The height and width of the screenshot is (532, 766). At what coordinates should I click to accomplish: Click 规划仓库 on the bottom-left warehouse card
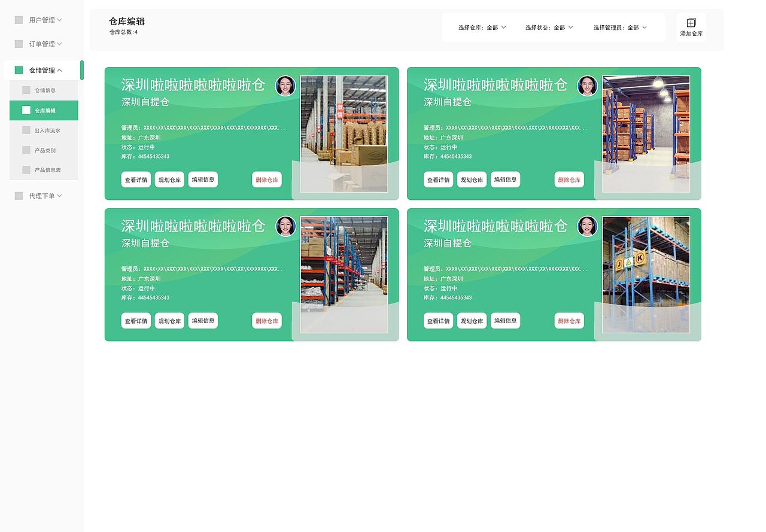point(169,321)
